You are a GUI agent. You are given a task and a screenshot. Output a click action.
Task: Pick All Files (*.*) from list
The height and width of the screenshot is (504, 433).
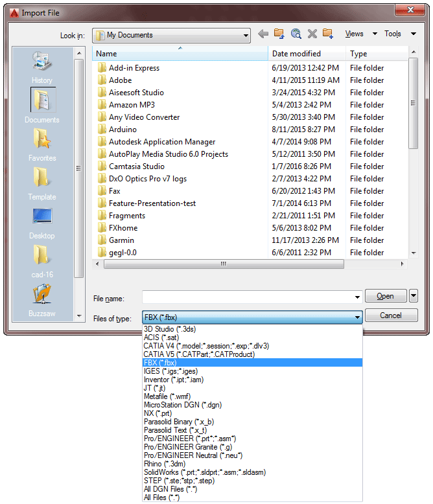(x=252, y=498)
